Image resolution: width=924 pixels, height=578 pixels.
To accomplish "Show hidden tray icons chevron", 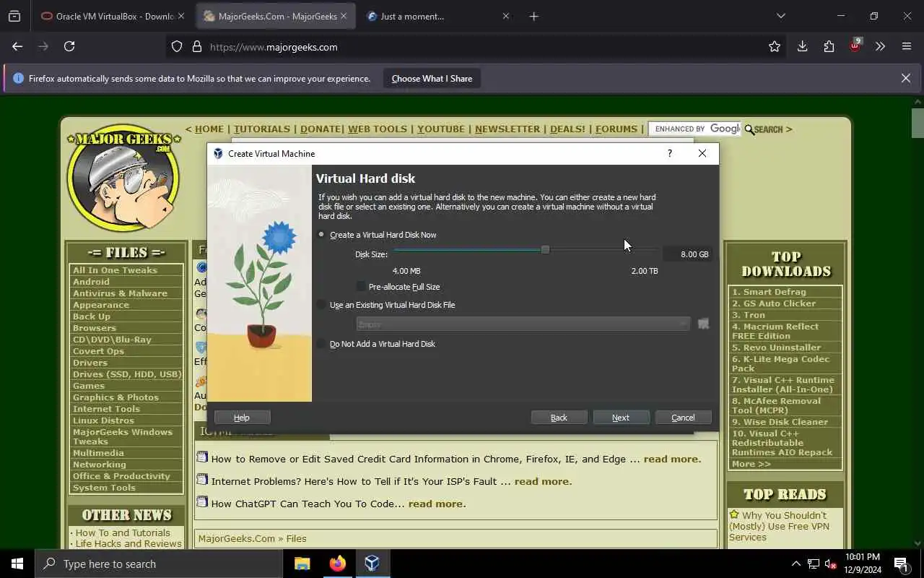I will pyautogui.click(x=796, y=564).
